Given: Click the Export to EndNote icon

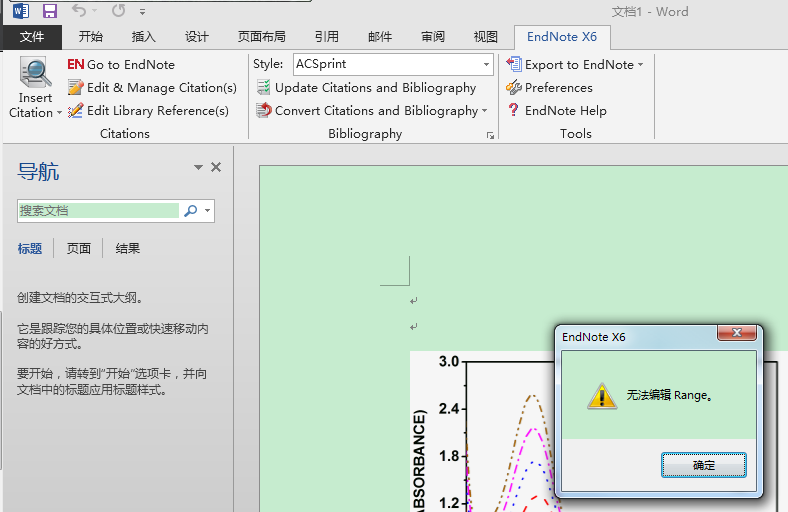Looking at the screenshot, I should (x=514, y=64).
